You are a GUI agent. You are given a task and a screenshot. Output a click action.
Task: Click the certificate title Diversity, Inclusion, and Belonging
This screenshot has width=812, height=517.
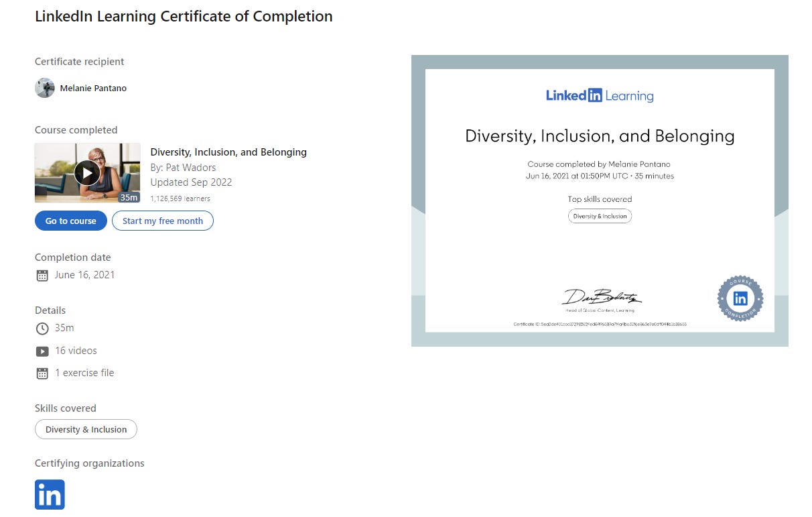point(600,137)
